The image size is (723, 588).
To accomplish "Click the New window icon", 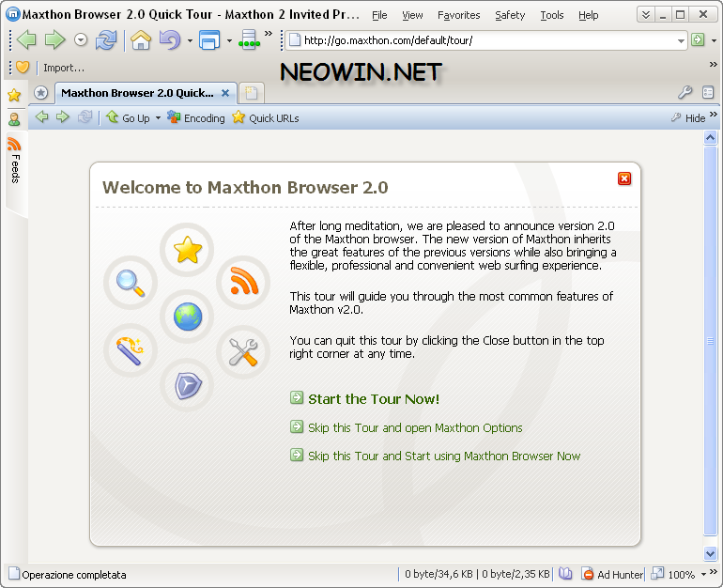I will click(x=209, y=40).
